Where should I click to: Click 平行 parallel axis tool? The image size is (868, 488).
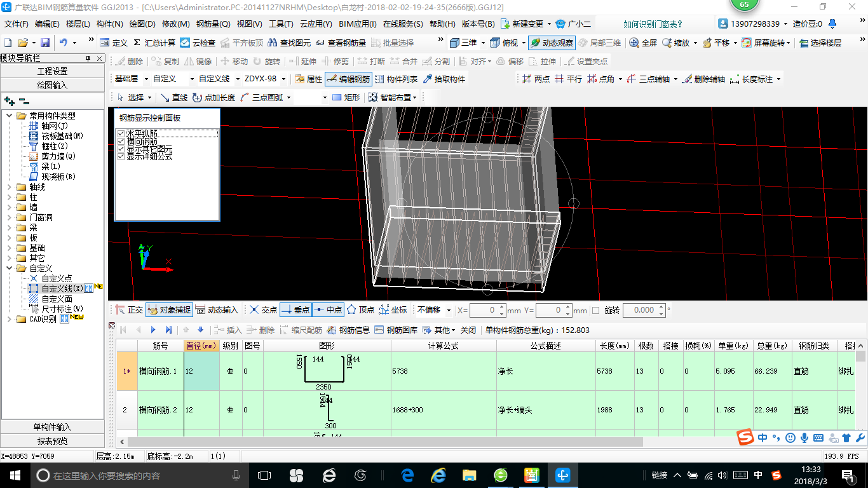(568, 79)
